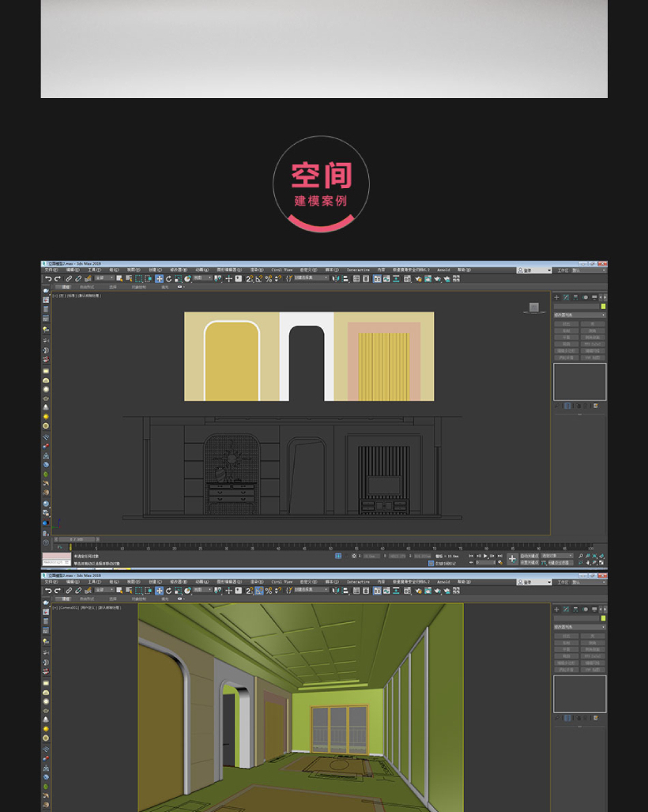648x812 pixels.
Task: Click the Render teapot icon in top toolbar
Action: coord(446,279)
